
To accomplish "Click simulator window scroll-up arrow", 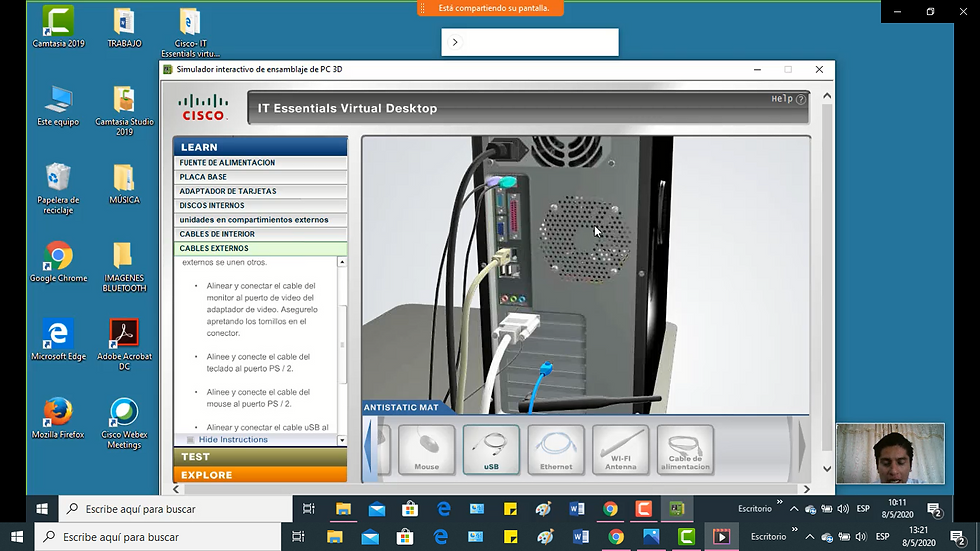I will 827,96.
